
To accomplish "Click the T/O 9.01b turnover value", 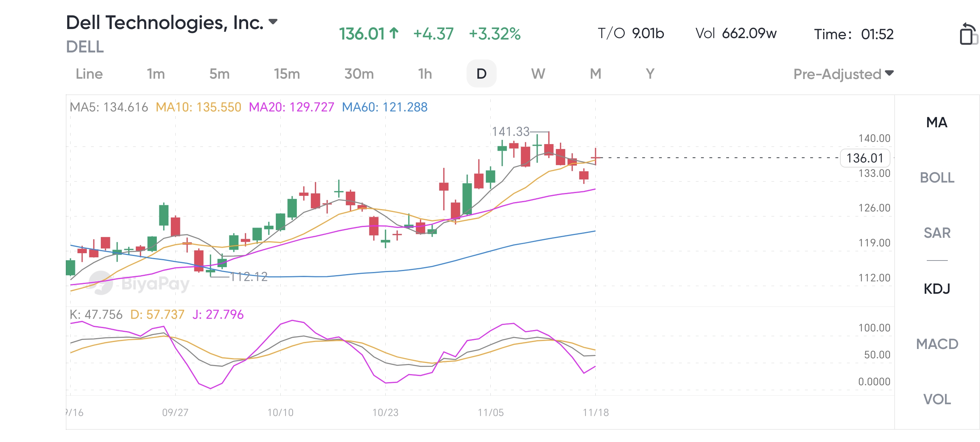I will click(x=631, y=34).
